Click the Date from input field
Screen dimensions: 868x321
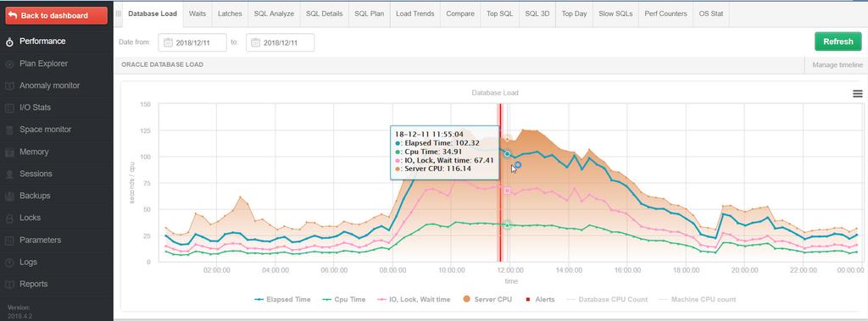[x=192, y=42]
